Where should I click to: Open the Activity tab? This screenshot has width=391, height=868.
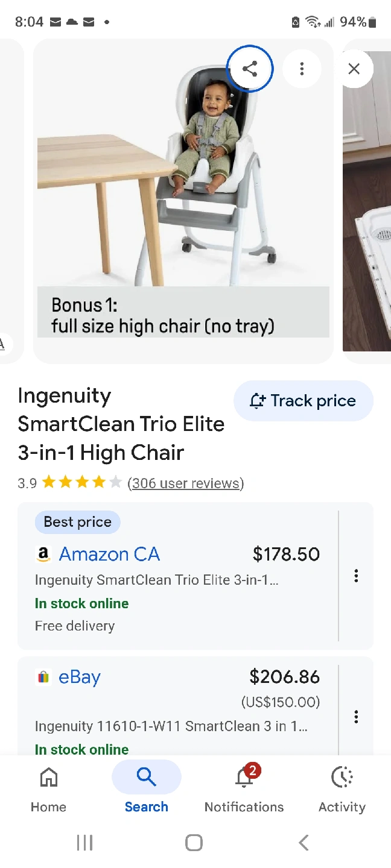click(x=342, y=787)
